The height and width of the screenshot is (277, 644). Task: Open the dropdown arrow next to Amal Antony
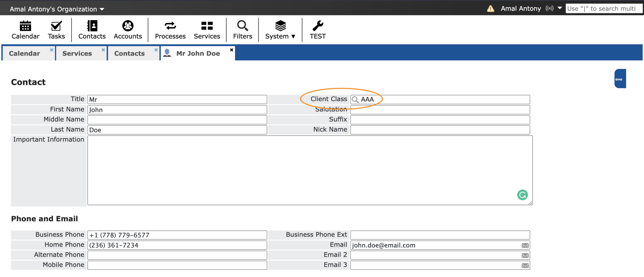[560, 8]
